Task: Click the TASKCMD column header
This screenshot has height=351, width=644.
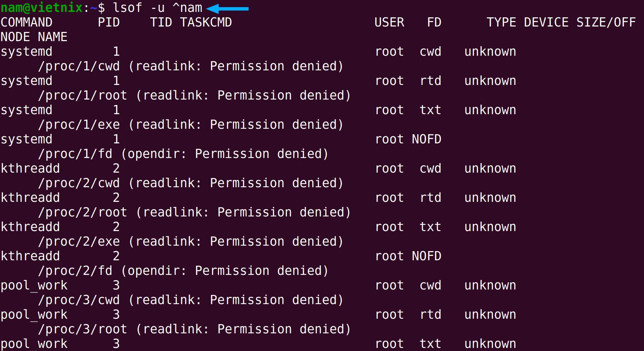Action: [206, 22]
